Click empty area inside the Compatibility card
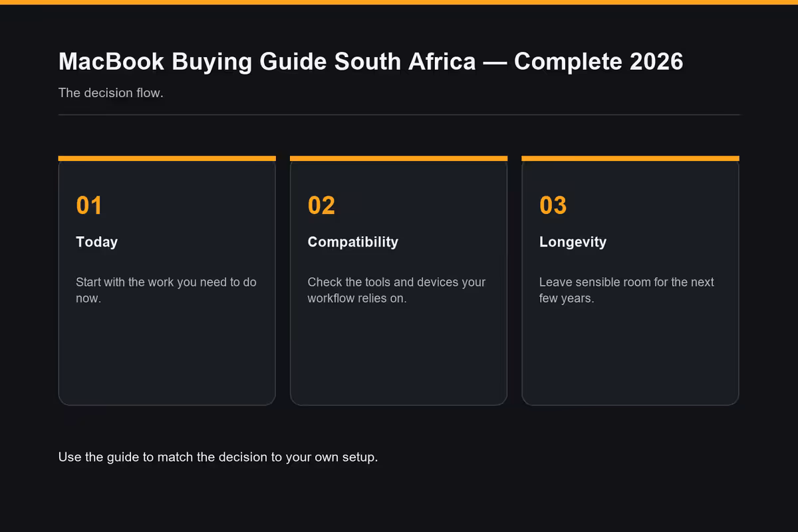 398,356
